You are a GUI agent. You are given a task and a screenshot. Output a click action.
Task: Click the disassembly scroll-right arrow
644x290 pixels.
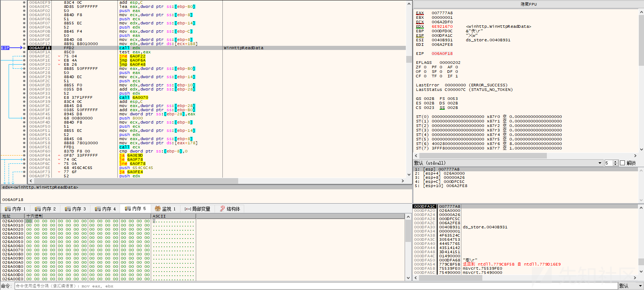[403, 181]
